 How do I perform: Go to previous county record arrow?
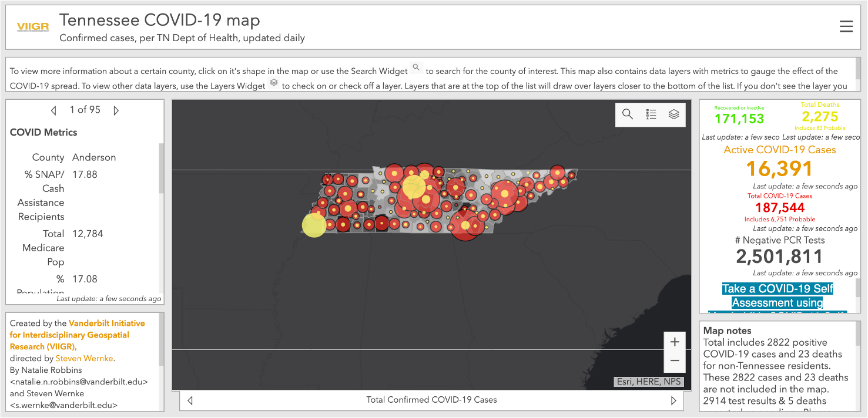tap(54, 110)
